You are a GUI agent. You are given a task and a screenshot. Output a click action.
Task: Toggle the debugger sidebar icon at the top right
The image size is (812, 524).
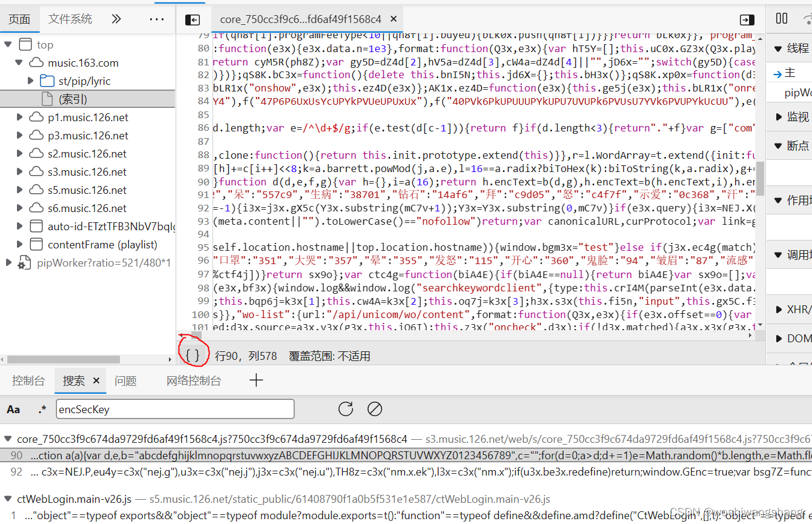(747, 20)
